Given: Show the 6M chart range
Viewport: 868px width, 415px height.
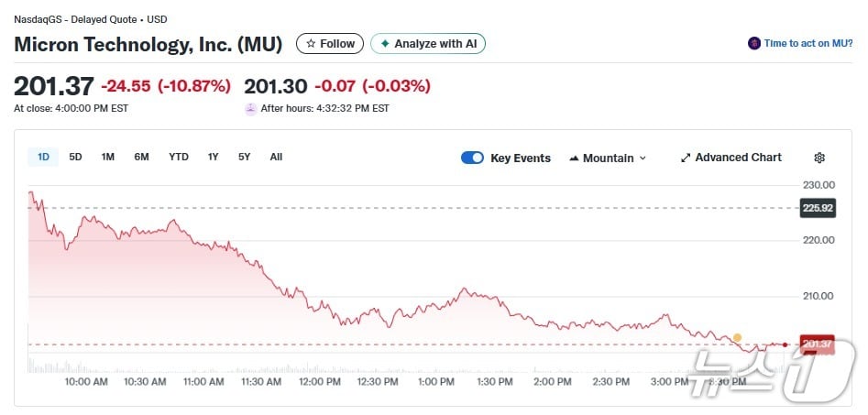Looking at the screenshot, I should coord(141,157).
